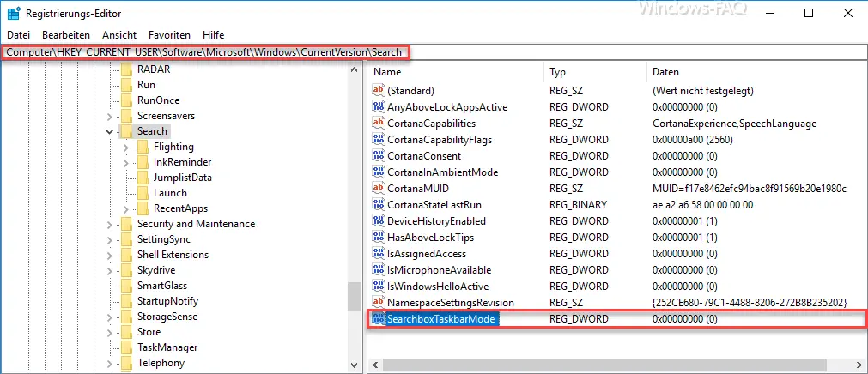868x374 pixels.
Task: Expand the Flighting subkey
Action: tap(125, 147)
